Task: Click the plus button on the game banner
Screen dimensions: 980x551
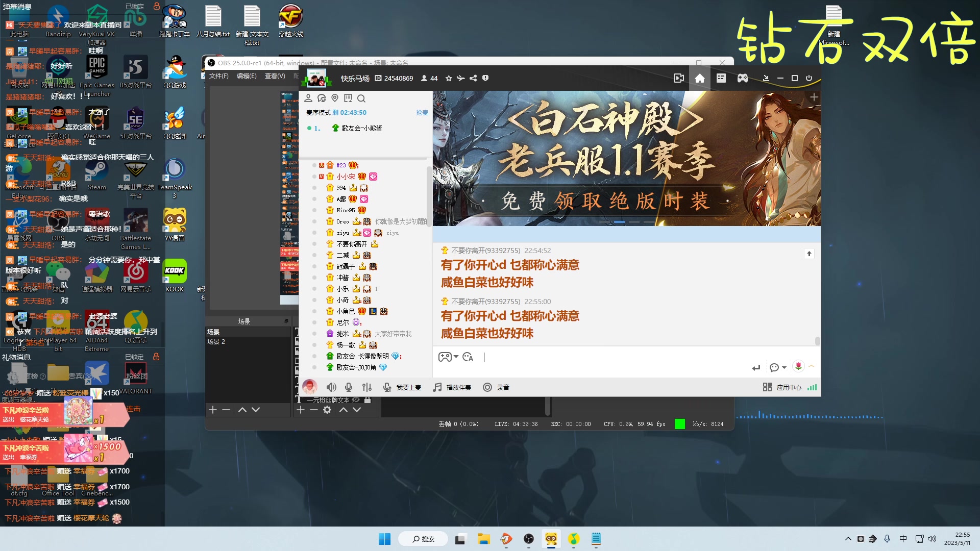Action: coord(814,97)
